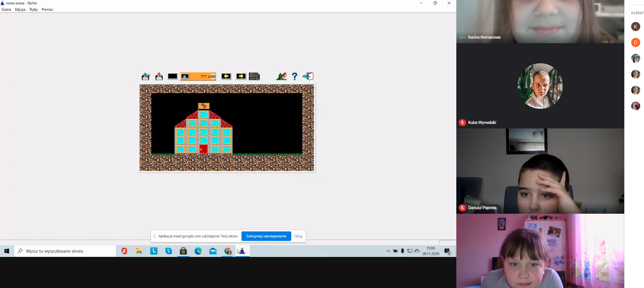
Task: Click Kuba Wyrwalski's muted microphone indicator
Action: click(x=462, y=122)
